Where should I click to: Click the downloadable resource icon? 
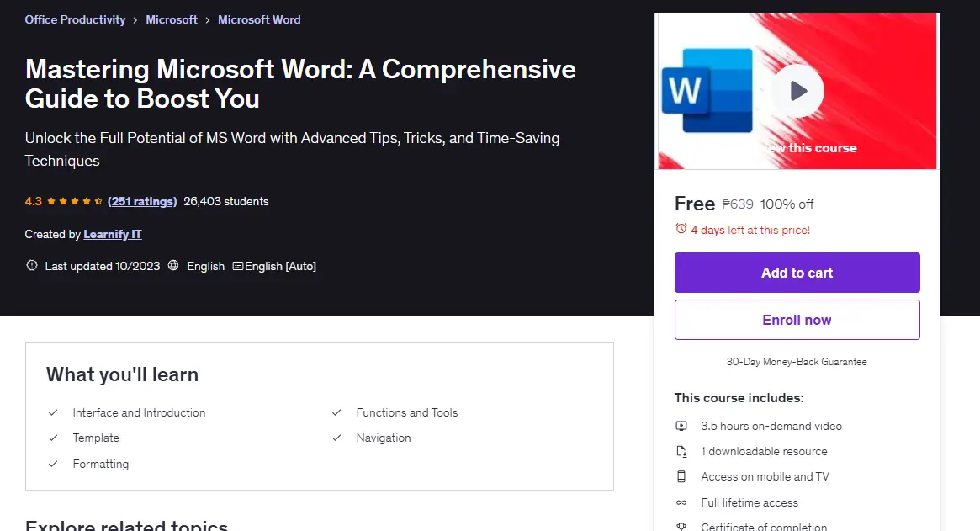point(681,452)
